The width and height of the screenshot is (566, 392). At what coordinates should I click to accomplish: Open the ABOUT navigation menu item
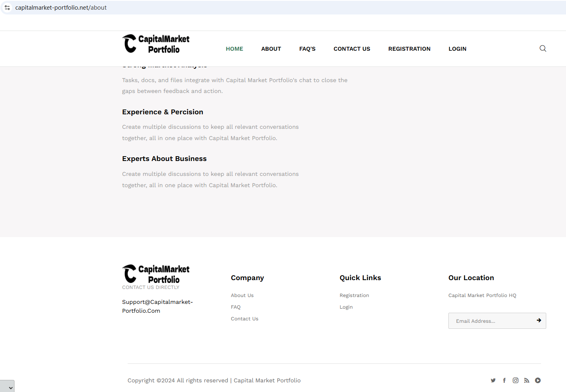pos(271,49)
